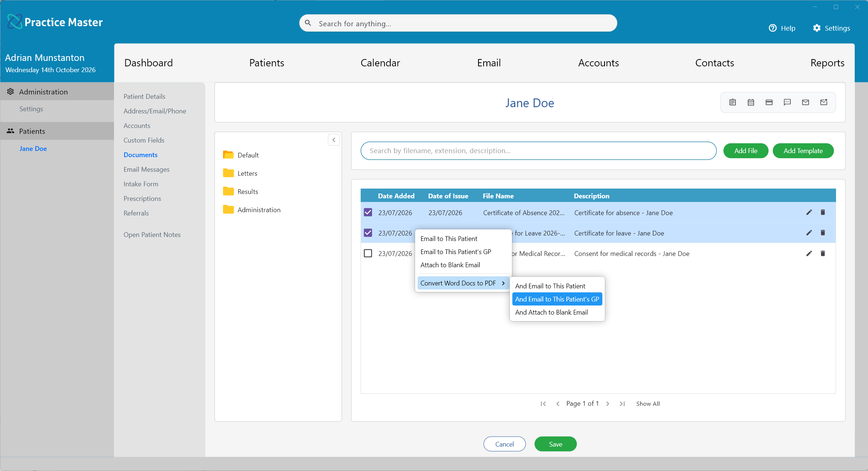Click the Settings gear icon in the header
This screenshot has width=868, height=471.
click(817, 28)
